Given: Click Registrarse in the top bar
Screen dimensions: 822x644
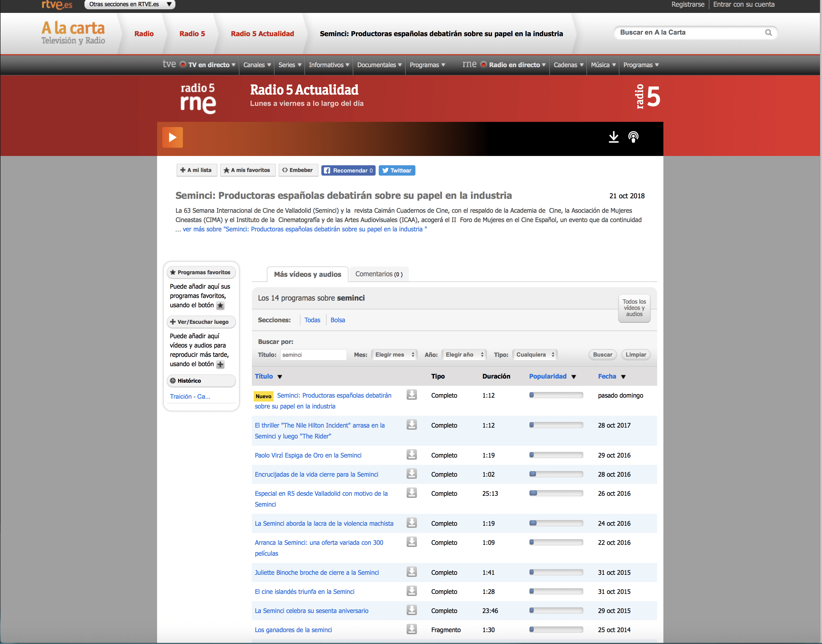Looking at the screenshot, I should [x=688, y=5].
